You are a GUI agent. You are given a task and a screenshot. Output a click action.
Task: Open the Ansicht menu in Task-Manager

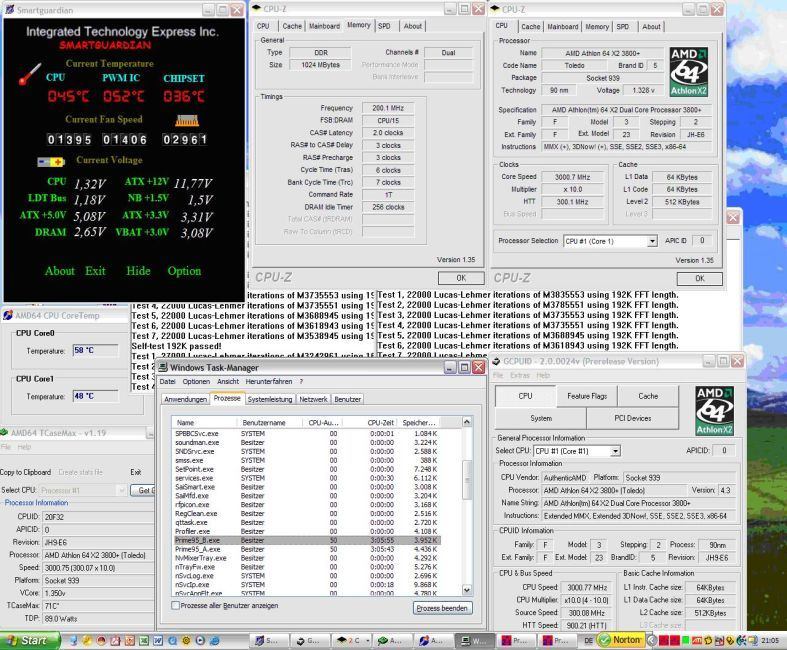228,381
